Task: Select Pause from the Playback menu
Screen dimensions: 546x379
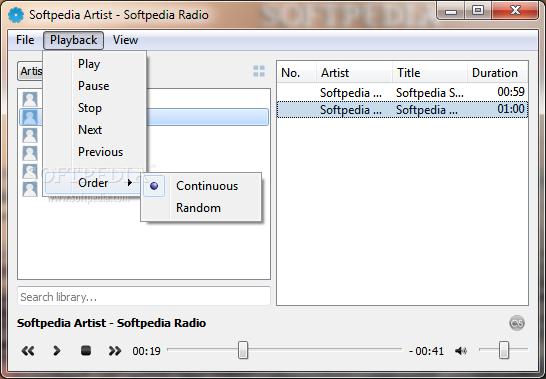Action: (x=94, y=86)
